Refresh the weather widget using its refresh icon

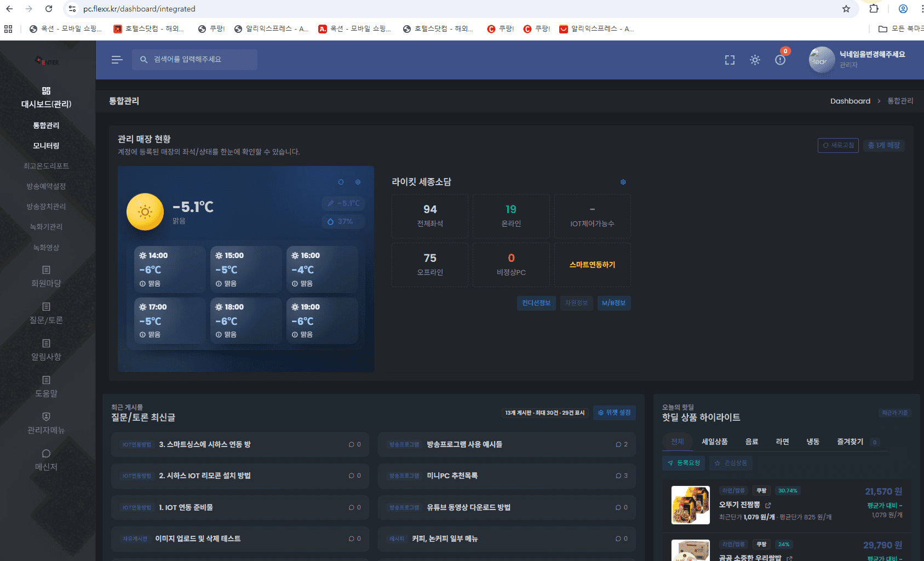click(x=341, y=182)
